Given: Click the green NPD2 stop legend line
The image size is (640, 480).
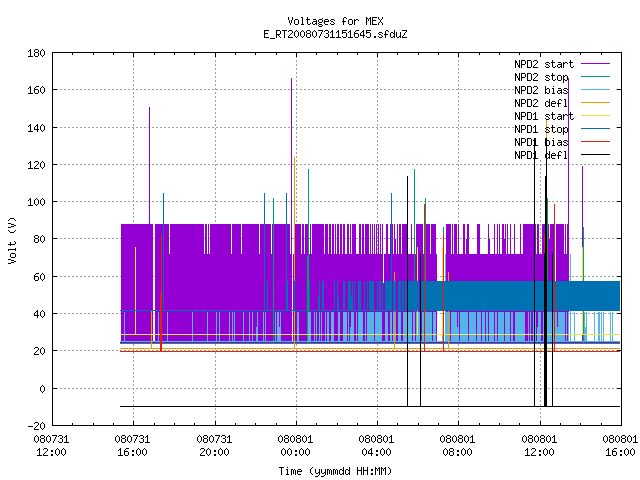Looking at the screenshot, I should pos(596,77).
